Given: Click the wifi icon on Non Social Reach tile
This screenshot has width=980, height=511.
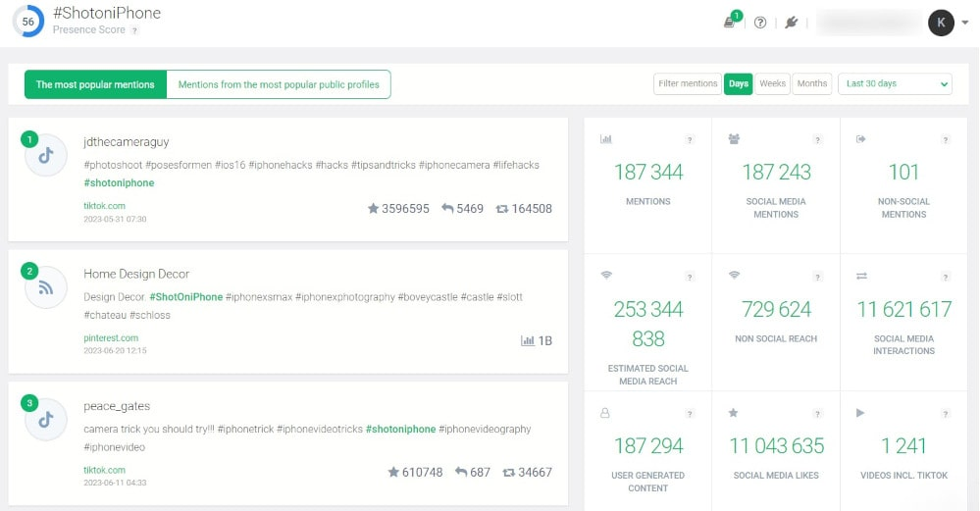Looking at the screenshot, I should (x=735, y=275).
